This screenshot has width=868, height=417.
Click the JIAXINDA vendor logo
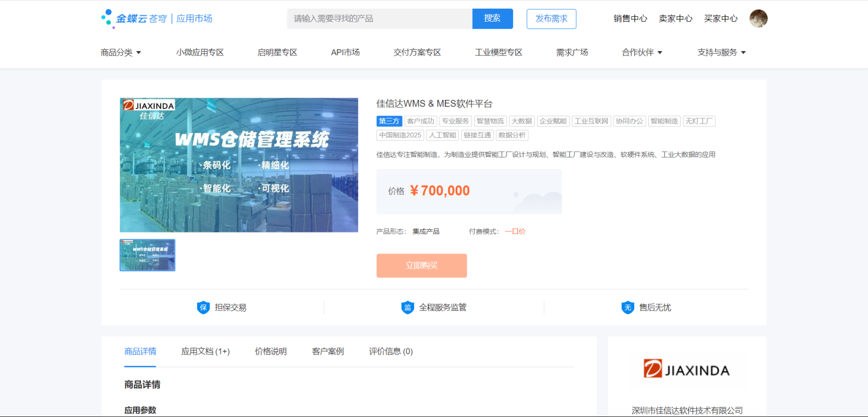pos(686,370)
